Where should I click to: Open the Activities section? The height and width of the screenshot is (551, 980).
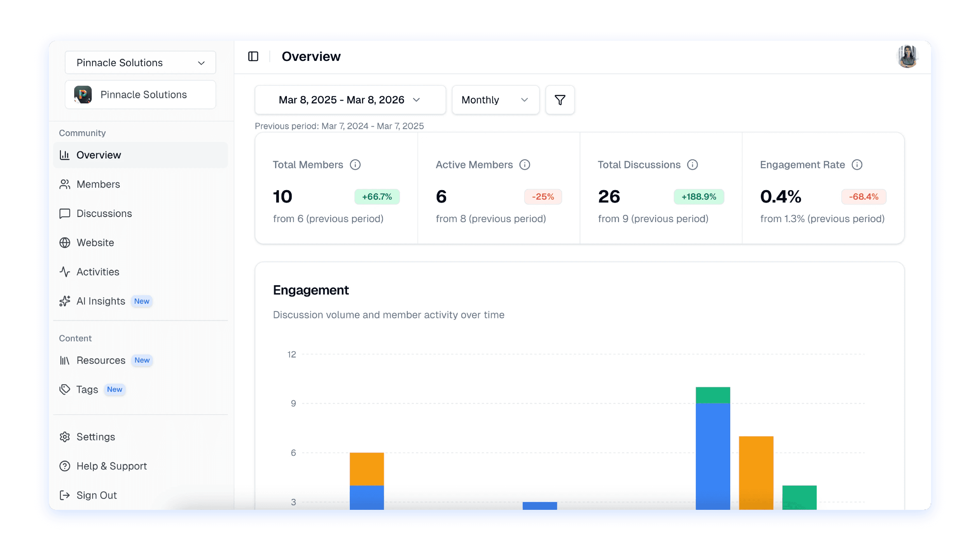coord(98,272)
